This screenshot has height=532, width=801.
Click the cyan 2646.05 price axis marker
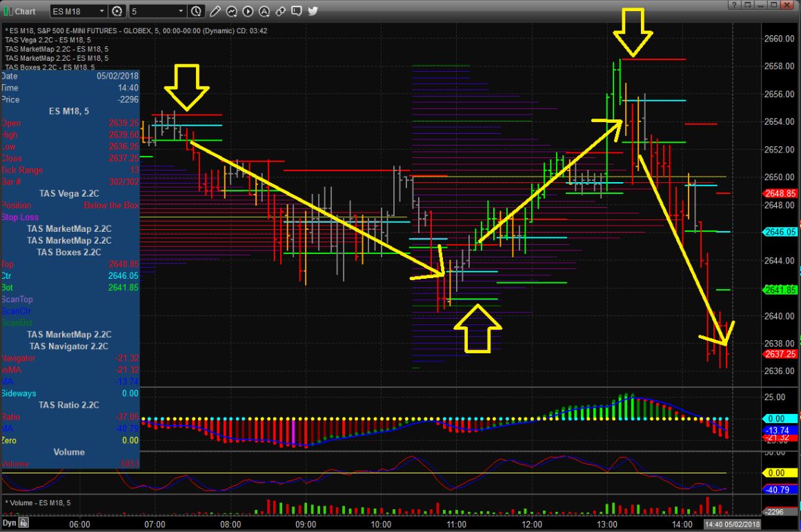(x=780, y=232)
